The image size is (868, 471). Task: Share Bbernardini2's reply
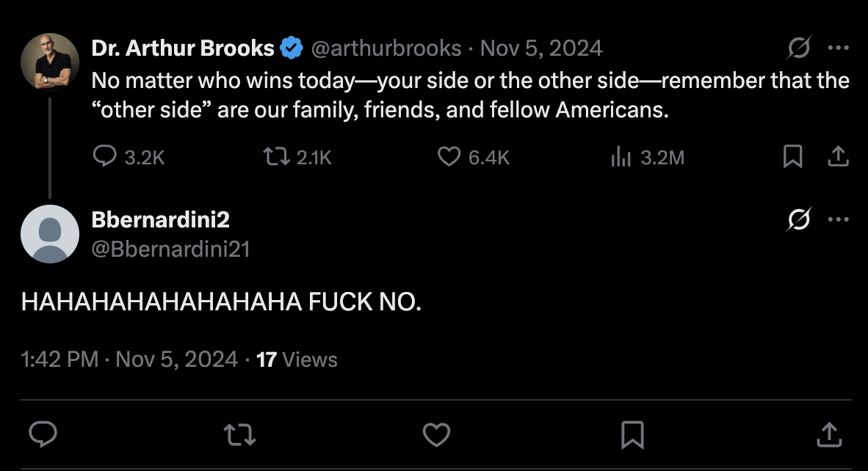pyautogui.click(x=828, y=434)
